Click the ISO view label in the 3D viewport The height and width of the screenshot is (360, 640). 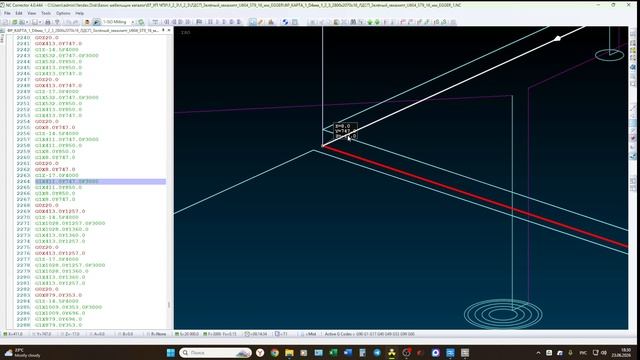pos(185,32)
